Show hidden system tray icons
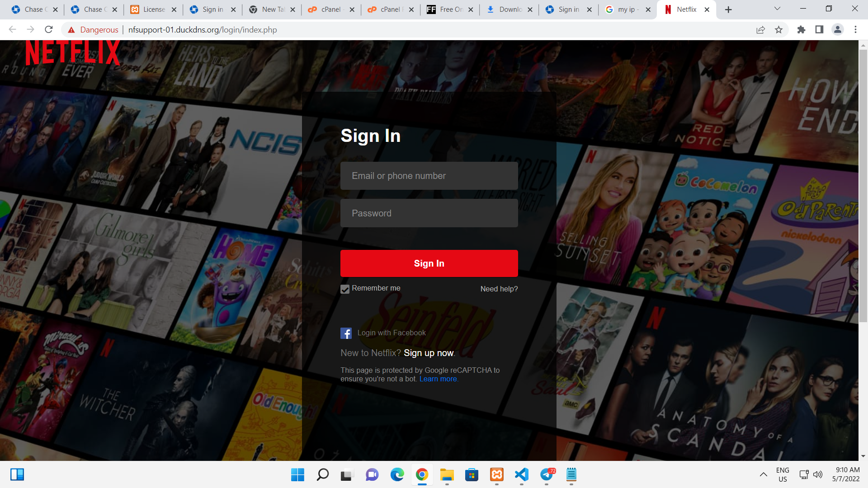 tap(763, 475)
